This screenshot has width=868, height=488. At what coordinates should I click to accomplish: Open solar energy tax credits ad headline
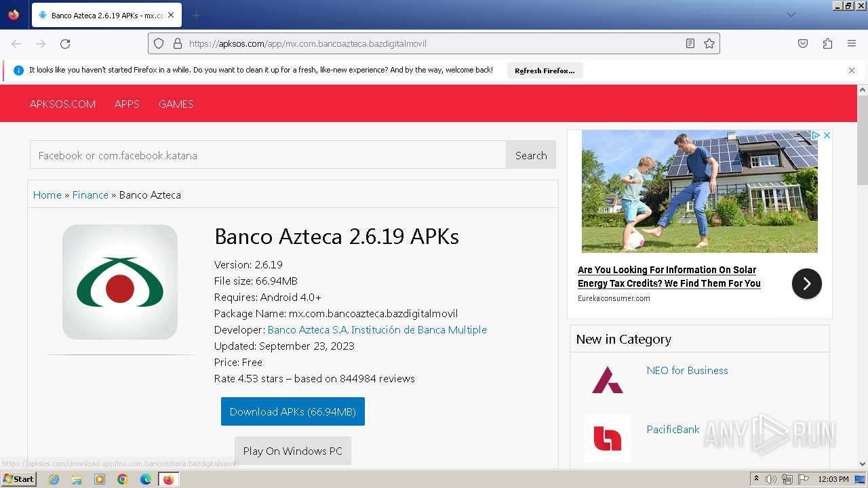[x=669, y=277]
